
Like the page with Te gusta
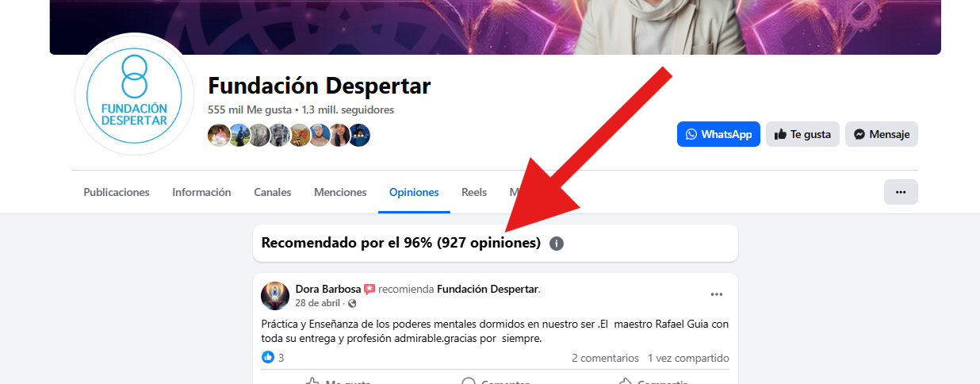(802, 134)
